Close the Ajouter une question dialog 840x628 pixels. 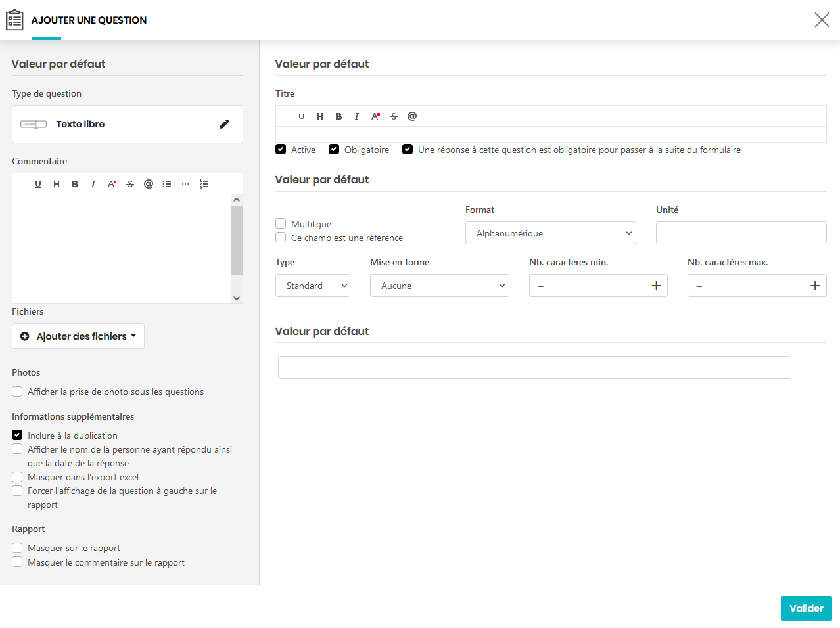pos(822,20)
